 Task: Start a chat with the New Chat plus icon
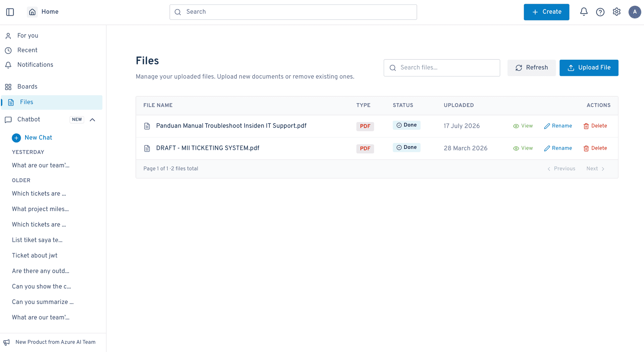[16, 138]
